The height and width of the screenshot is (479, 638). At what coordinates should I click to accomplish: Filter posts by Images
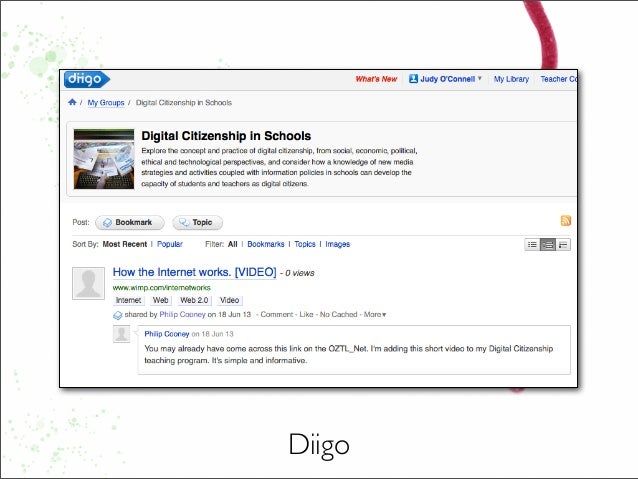coord(338,244)
